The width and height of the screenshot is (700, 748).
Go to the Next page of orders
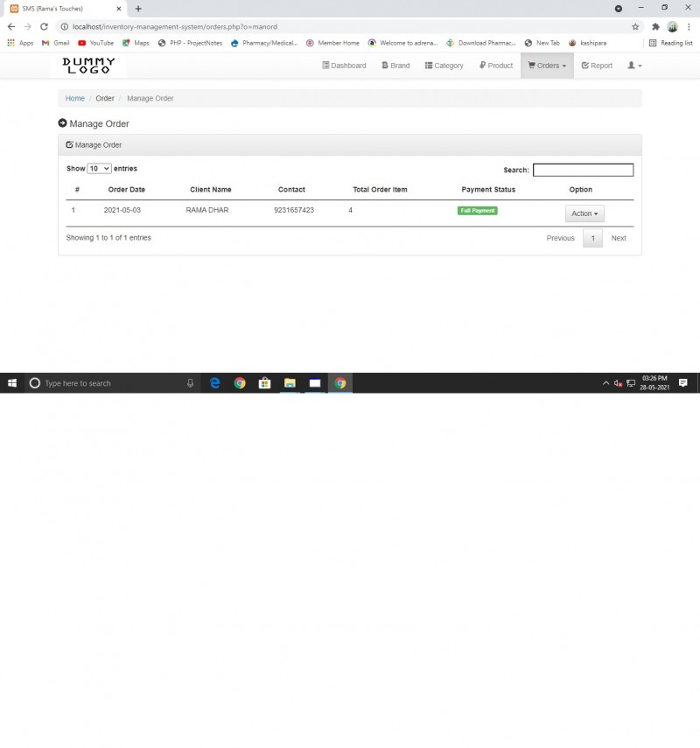click(x=619, y=238)
